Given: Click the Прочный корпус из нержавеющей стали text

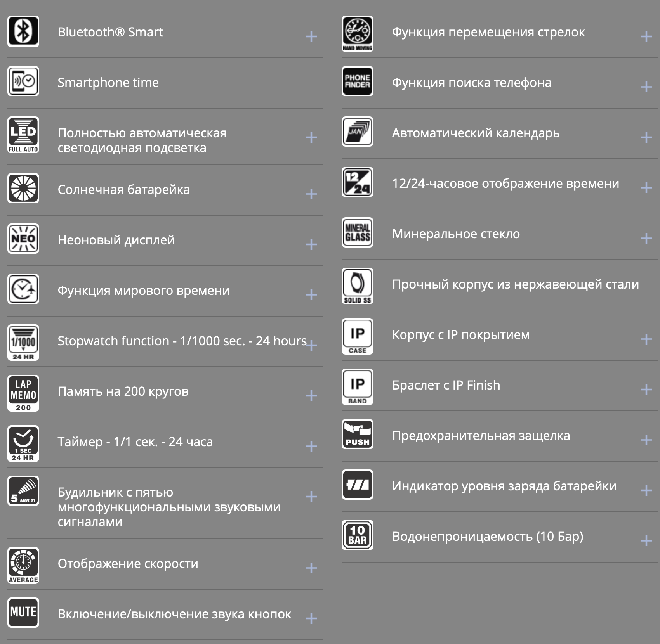Looking at the screenshot, I should tap(515, 284).
